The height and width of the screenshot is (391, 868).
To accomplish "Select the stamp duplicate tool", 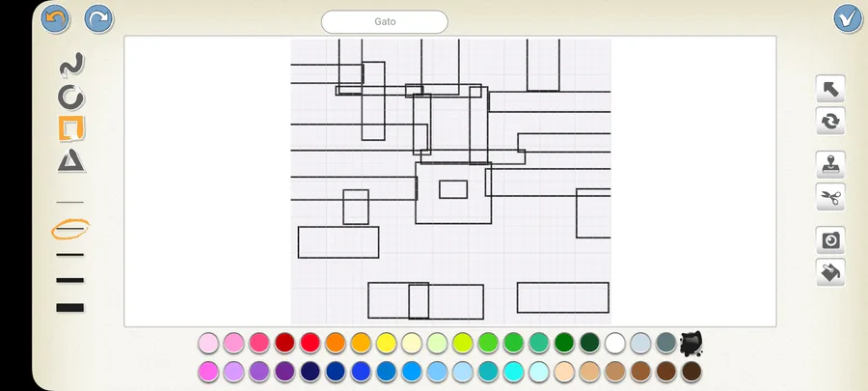I will click(830, 164).
